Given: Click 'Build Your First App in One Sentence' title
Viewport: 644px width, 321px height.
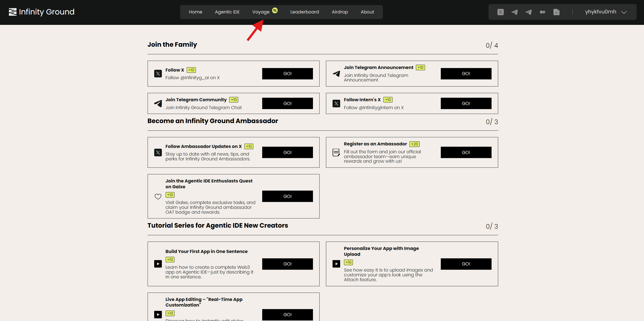Looking at the screenshot, I should 207,251.
